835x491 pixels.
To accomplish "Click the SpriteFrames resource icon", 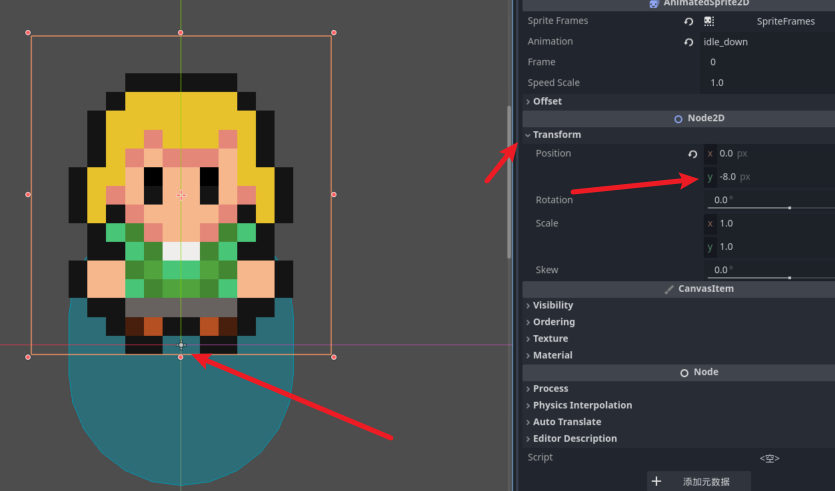I will tap(709, 21).
